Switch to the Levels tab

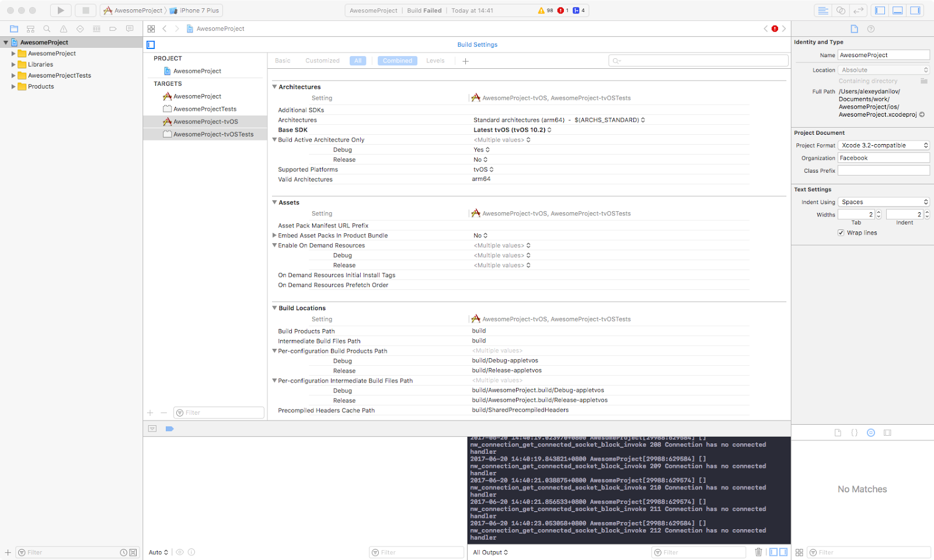coord(435,60)
